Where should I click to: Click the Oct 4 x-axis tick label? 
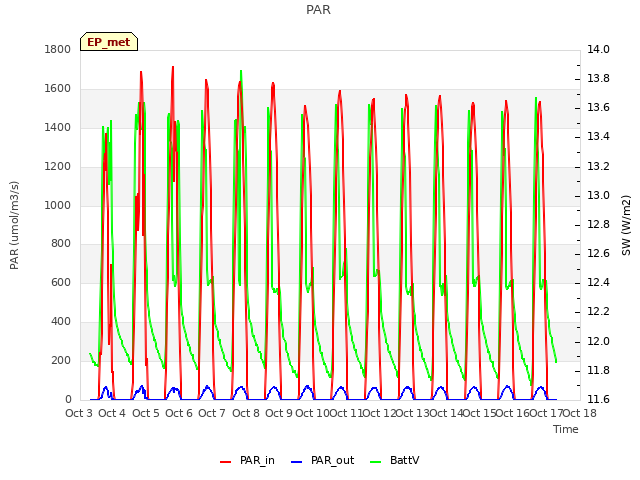112,413
